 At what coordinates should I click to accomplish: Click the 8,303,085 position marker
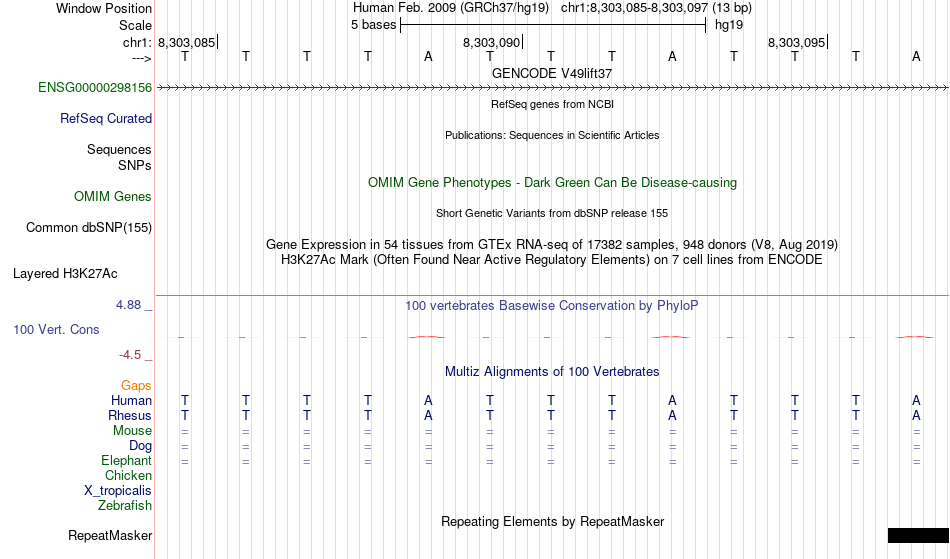[187, 42]
